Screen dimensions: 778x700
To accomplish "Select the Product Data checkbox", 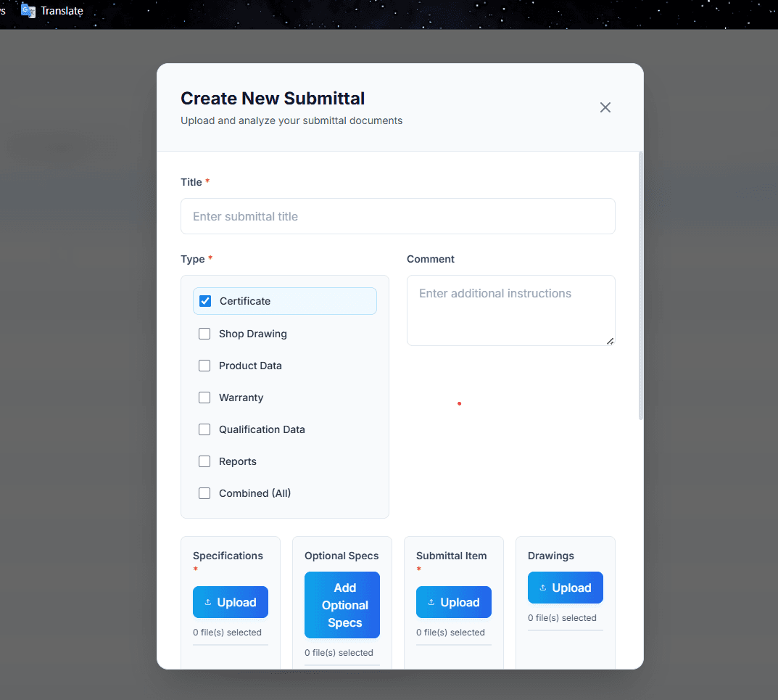I will point(204,366).
